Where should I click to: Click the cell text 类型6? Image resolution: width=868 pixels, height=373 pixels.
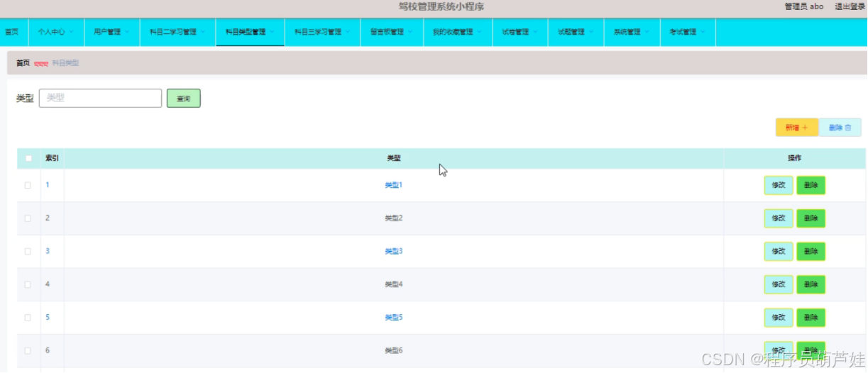coord(394,350)
